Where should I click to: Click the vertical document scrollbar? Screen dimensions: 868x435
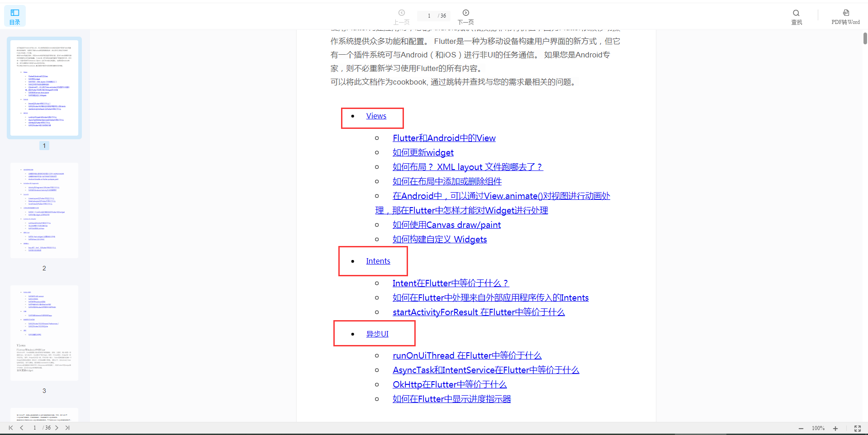coord(865,38)
